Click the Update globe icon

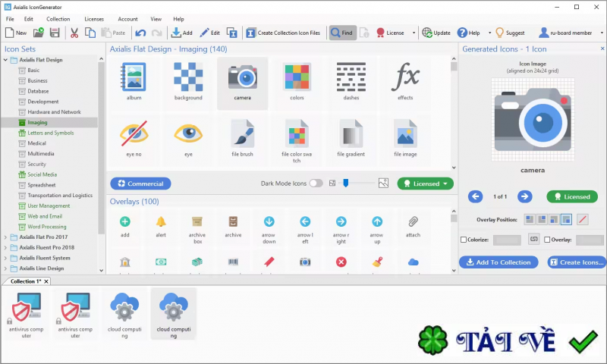tap(426, 33)
